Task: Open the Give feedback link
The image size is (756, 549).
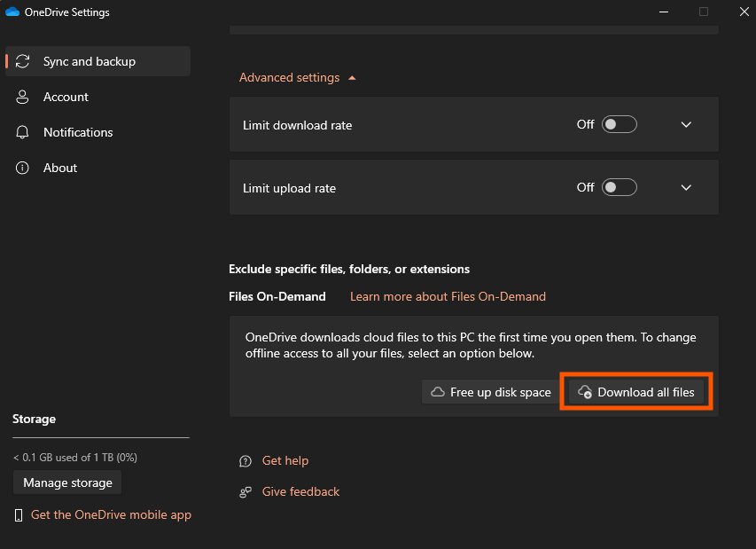Action: (x=300, y=491)
